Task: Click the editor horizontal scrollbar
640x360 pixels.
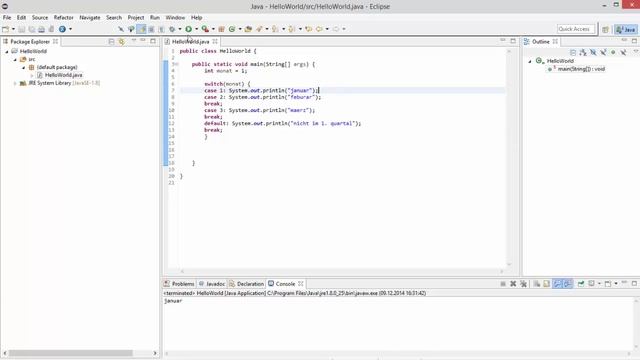Action: [342, 271]
